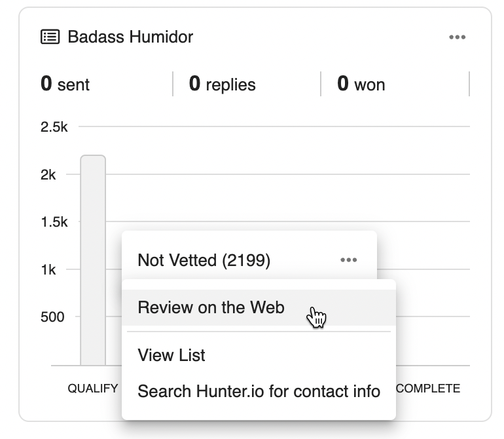Click the QUALIFY axis label

pos(93,389)
